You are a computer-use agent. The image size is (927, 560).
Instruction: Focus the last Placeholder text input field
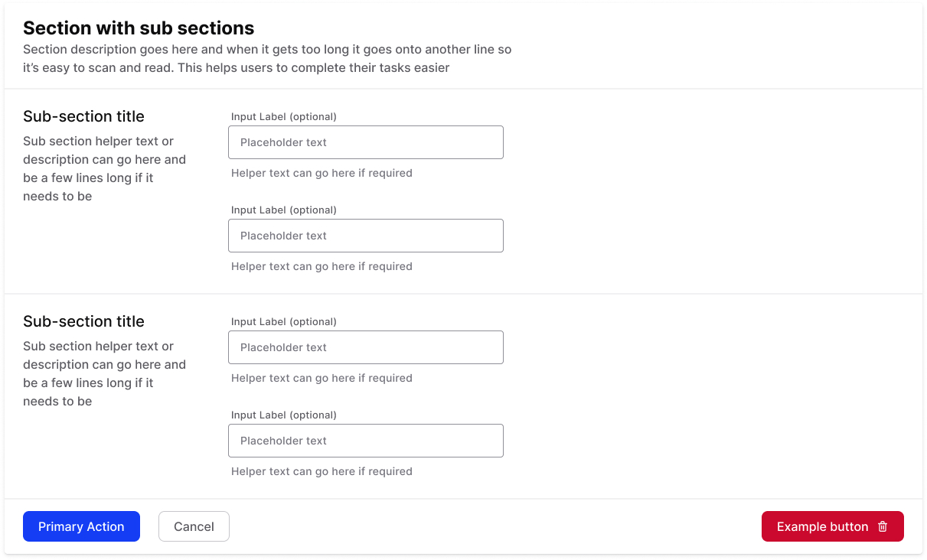(366, 441)
